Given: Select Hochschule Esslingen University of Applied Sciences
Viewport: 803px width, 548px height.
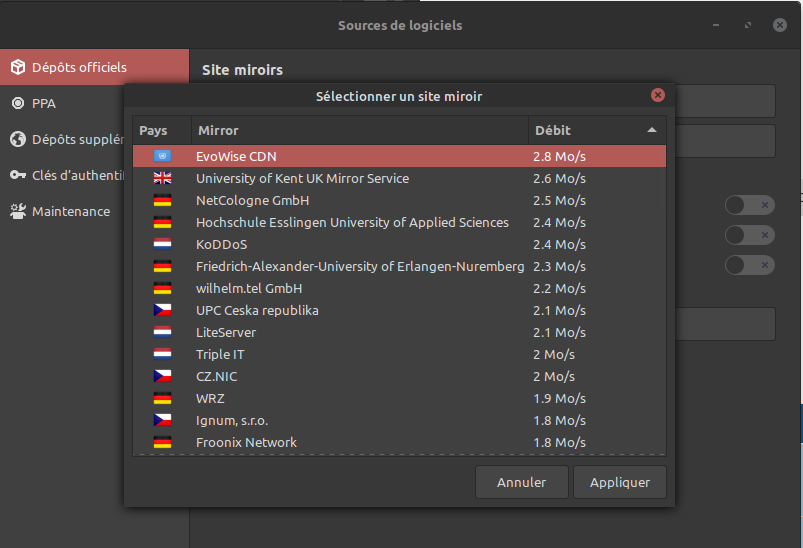Looking at the screenshot, I should (x=399, y=222).
